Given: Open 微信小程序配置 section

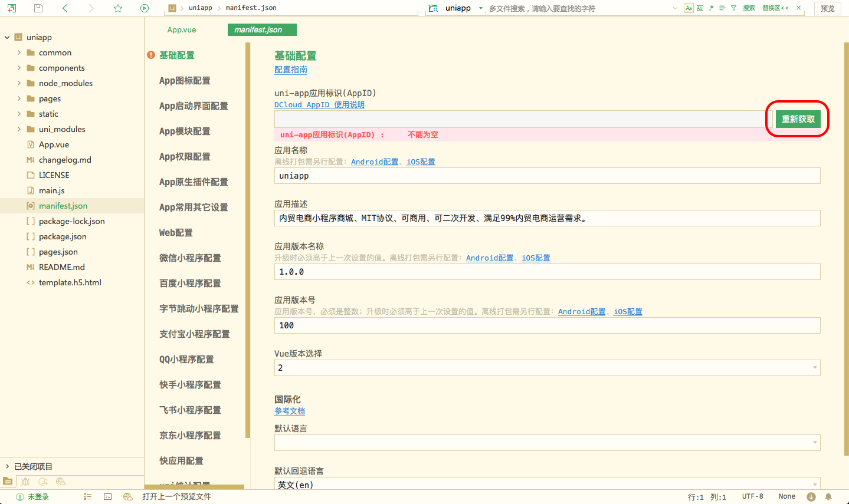Looking at the screenshot, I should click(x=190, y=258).
